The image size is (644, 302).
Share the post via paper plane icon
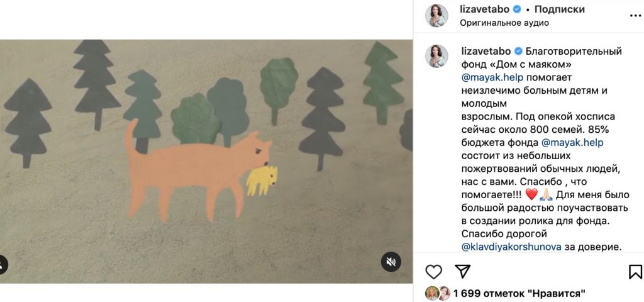[462, 271]
